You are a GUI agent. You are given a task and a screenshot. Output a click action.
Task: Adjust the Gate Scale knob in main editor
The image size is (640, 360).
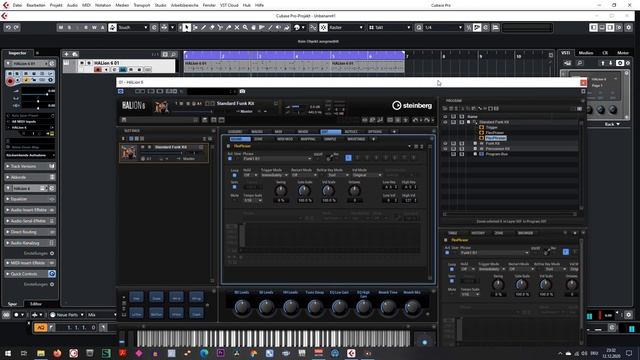pyautogui.click(x=304, y=190)
